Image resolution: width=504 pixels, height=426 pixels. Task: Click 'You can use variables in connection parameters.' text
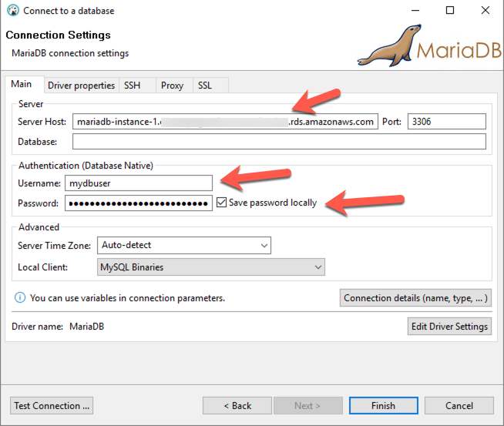click(127, 298)
